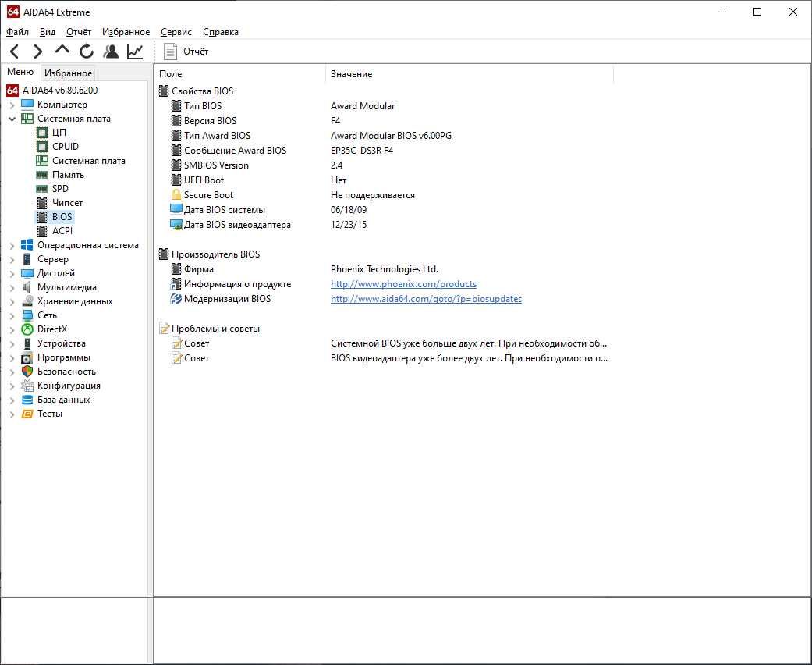This screenshot has width=812, height=665.
Task: Click the Хранение данных disk icon
Action: tap(27, 301)
